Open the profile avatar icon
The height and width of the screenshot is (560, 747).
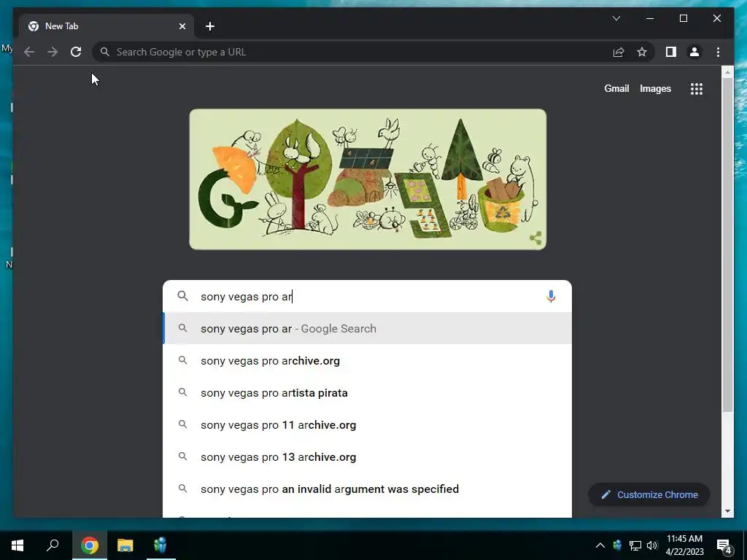[x=694, y=52]
